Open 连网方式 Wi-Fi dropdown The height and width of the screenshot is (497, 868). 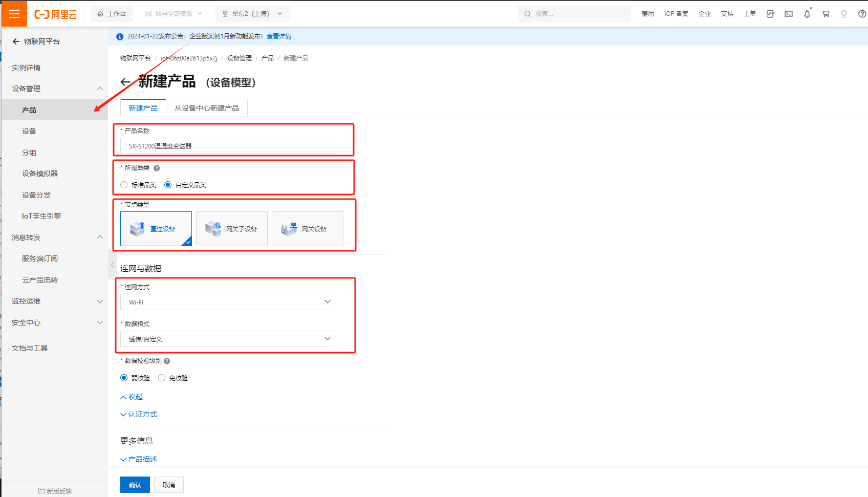(227, 302)
